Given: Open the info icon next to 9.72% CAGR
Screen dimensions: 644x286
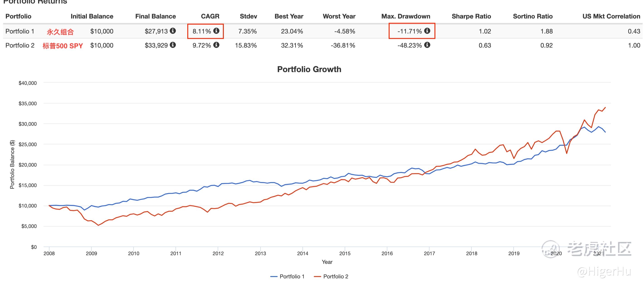Looking at the screenshot, I should coord(216,45).
